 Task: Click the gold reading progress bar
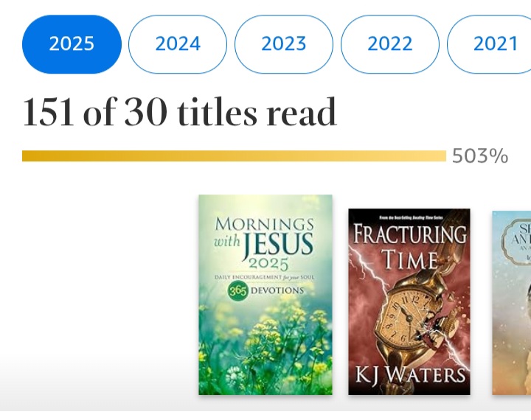[x=234, y=155]
